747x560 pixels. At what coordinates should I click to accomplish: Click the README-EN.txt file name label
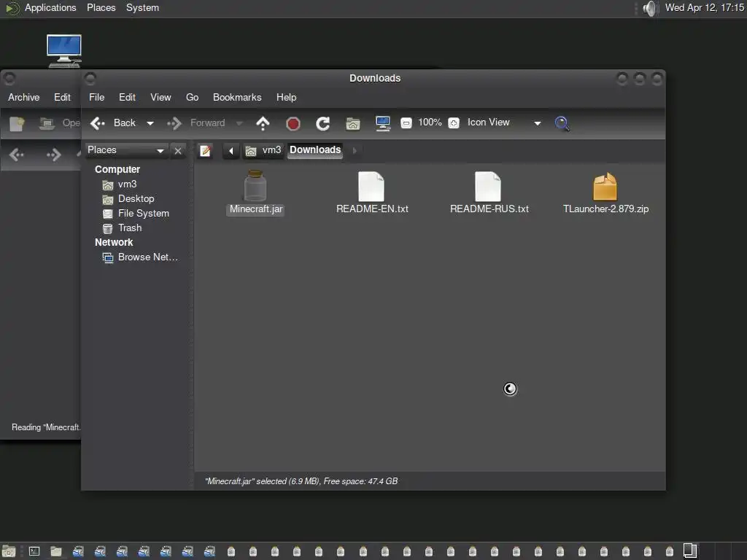372,209
